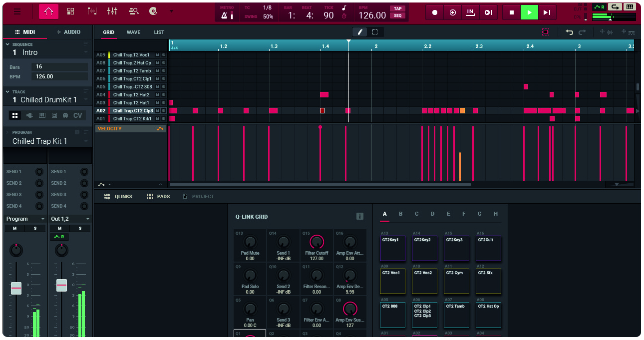
Task: Go to the Main home mode
Action: (x=48, y=11)
